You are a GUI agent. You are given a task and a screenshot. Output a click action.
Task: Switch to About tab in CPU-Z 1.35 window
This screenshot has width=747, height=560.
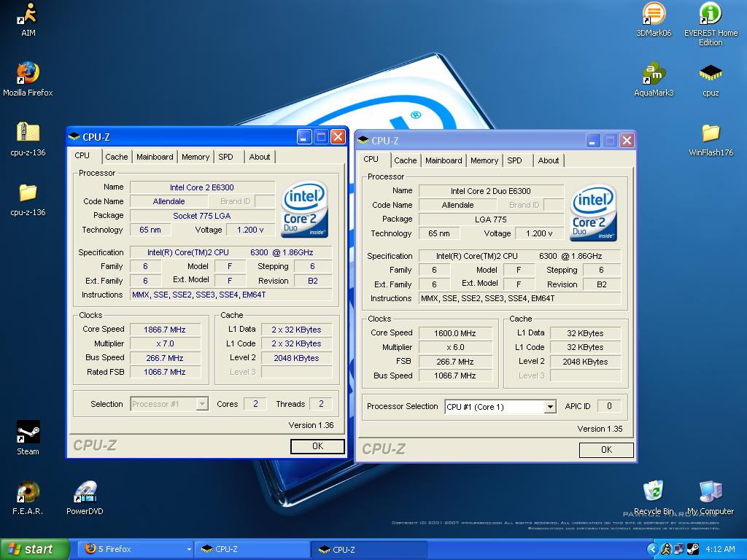(549, 160)
